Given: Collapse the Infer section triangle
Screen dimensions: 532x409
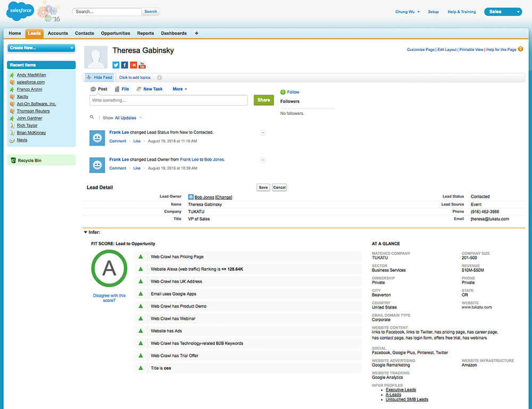Looking at the screenshot, I should pyautogui.click(x=86, y=232).
